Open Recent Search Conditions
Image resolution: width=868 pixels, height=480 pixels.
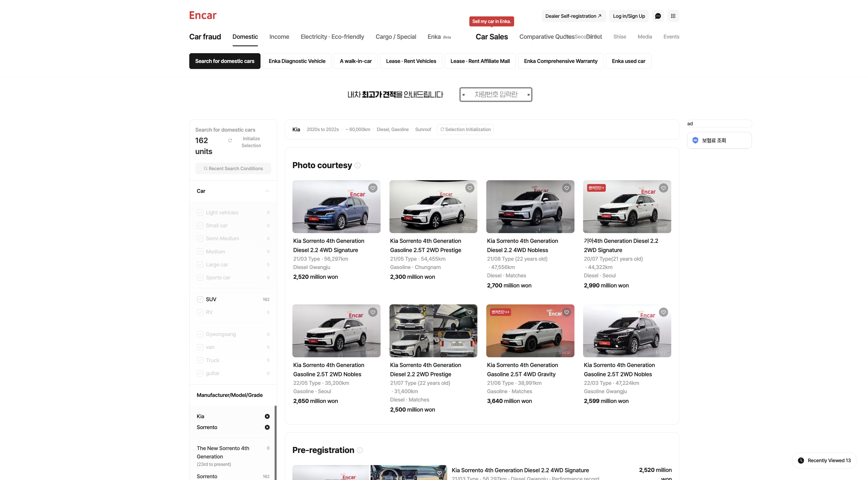[x=233, y=168]
